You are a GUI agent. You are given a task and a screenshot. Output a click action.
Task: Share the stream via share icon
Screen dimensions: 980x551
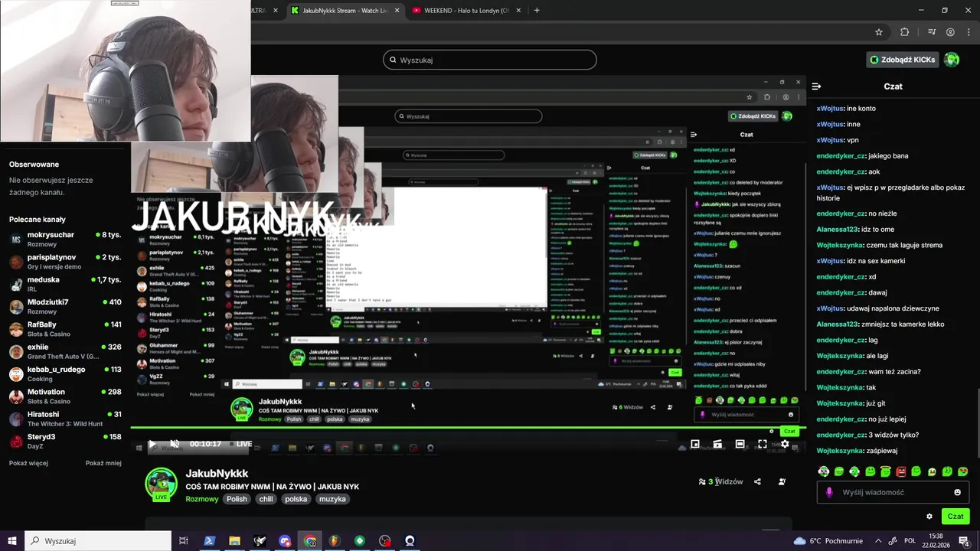click(x=757, y=482)
